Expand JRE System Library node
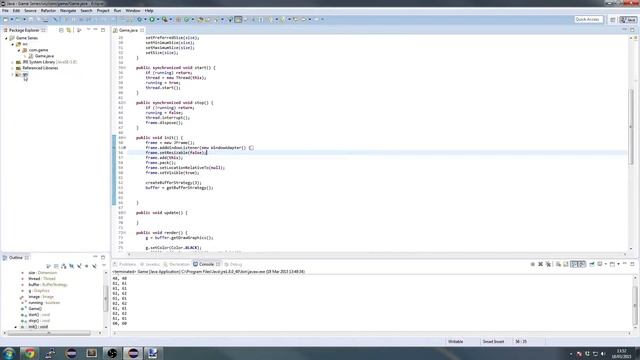The image size is (640, 360). tap(13, 62)
